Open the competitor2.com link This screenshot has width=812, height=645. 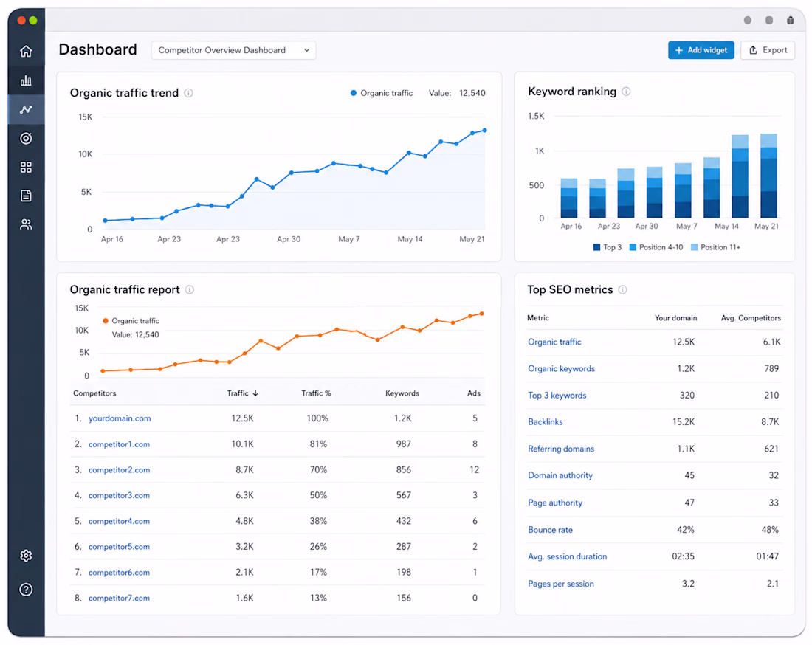(119, 470)
